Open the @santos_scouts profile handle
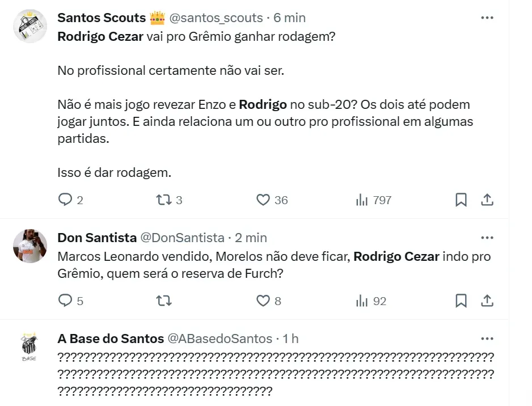 coord(216,18)
